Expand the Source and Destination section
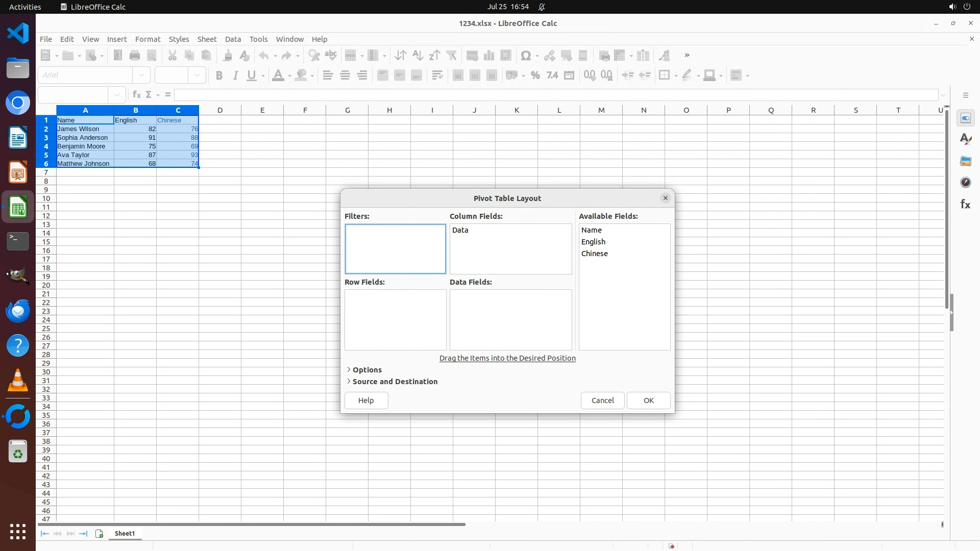The height and width of the screenshot is (551, 980). (394, 382)
